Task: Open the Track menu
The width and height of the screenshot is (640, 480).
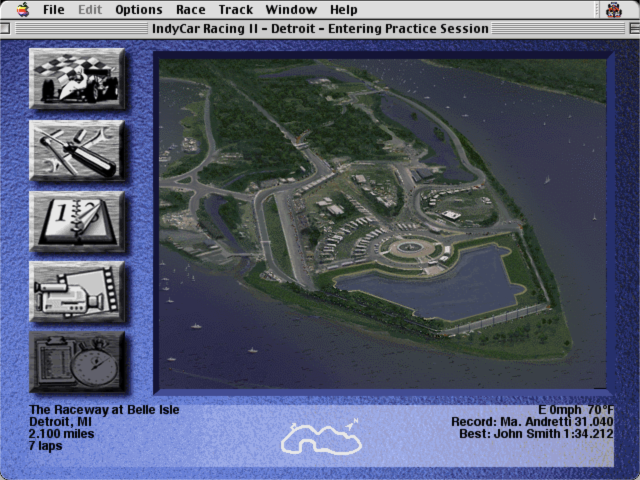Action: (236, 9)
